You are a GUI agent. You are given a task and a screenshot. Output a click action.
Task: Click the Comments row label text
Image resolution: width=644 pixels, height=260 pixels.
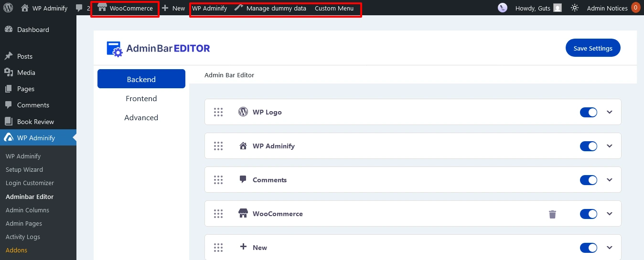(269, 180)
